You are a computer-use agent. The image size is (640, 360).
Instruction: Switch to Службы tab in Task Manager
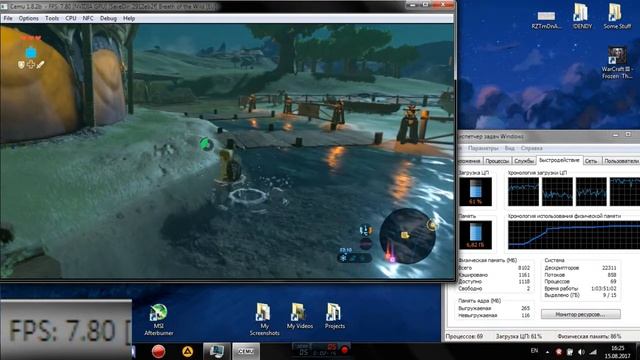pyautogui.click(x=524, y=161)
